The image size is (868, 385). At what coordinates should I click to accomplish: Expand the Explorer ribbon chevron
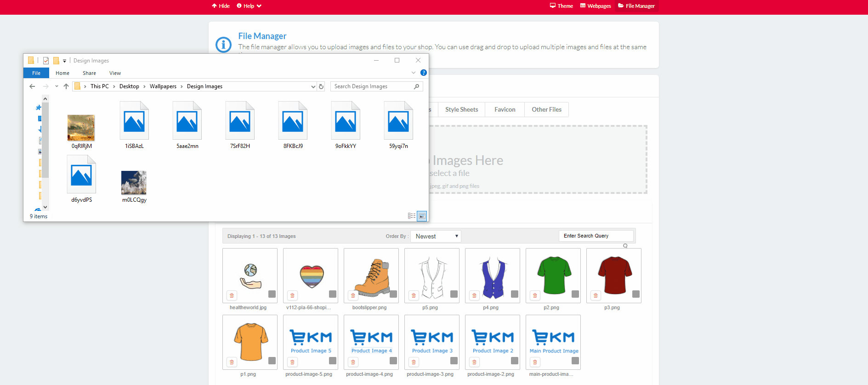click(414, 73)
